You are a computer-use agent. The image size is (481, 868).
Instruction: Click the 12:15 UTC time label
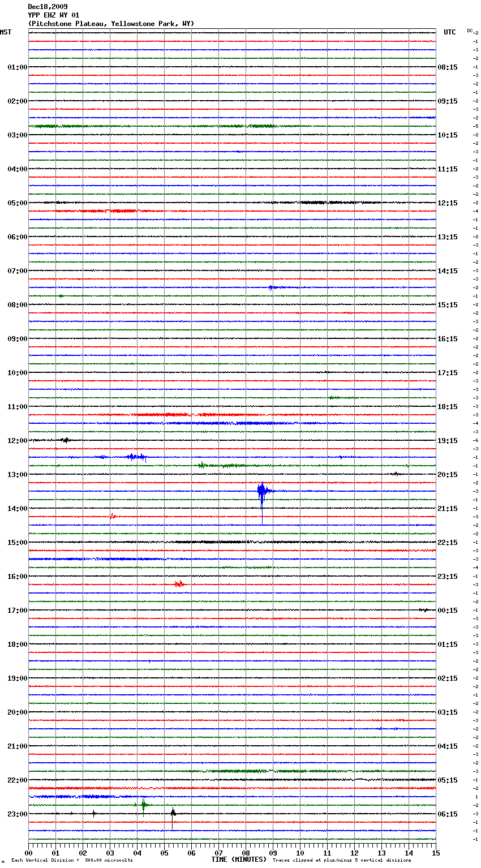tap(448, 203)
